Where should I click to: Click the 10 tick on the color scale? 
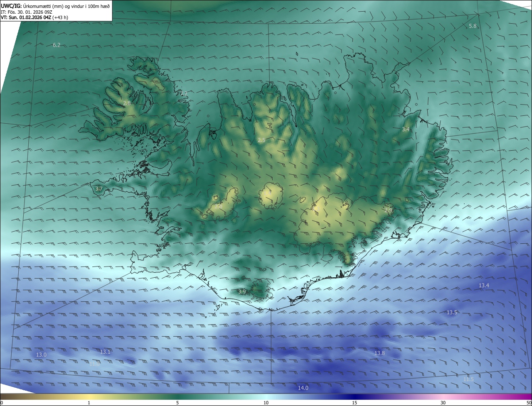(x=266, y=403)
